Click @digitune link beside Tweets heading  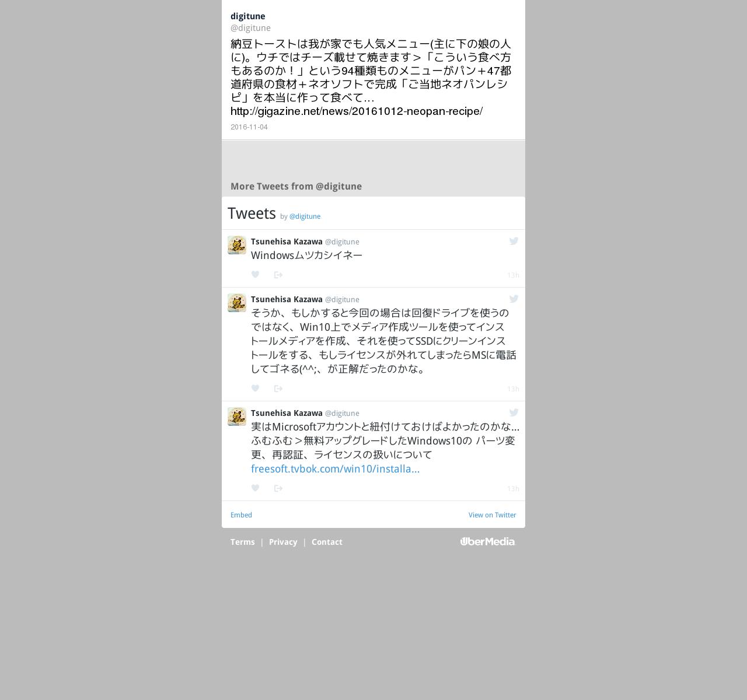coord(305,216)
